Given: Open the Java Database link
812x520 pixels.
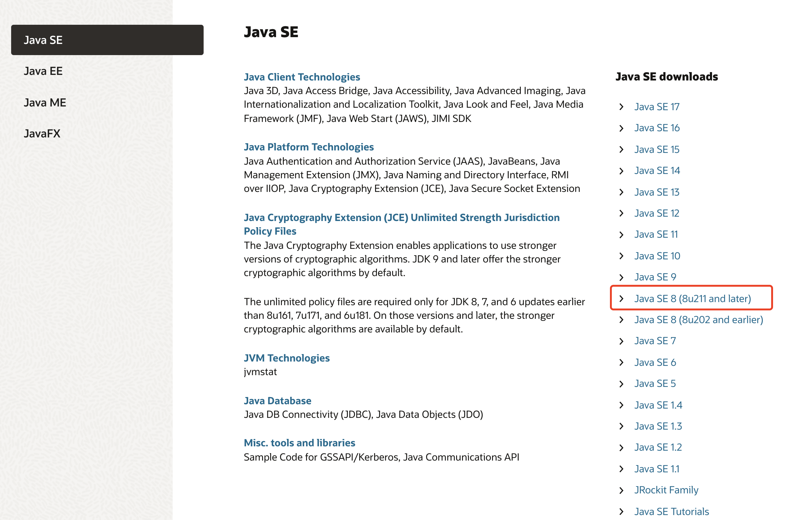Looking at the screenshot, I should pyautogui.click(x=277, y=401).
